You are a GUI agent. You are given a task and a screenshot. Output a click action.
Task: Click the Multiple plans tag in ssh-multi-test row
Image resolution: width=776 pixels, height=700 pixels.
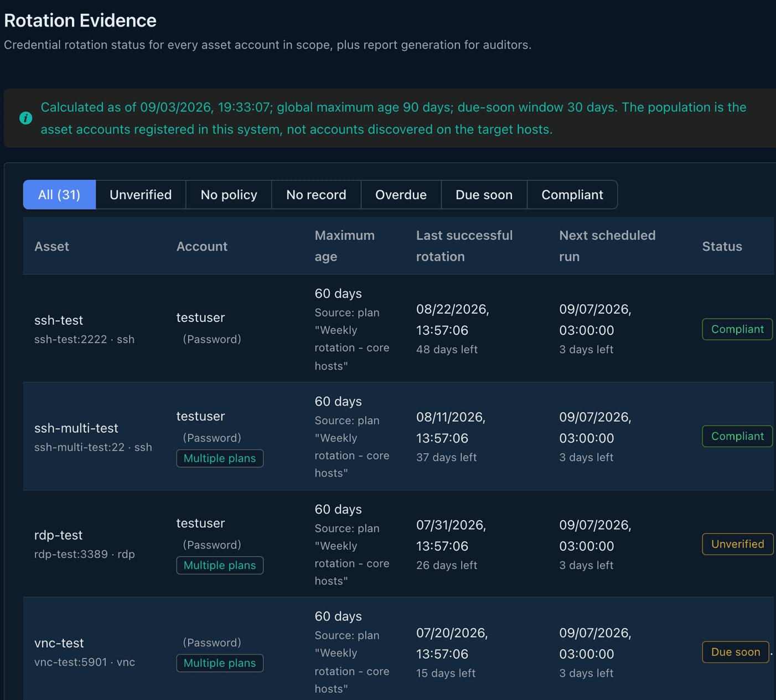220,458
